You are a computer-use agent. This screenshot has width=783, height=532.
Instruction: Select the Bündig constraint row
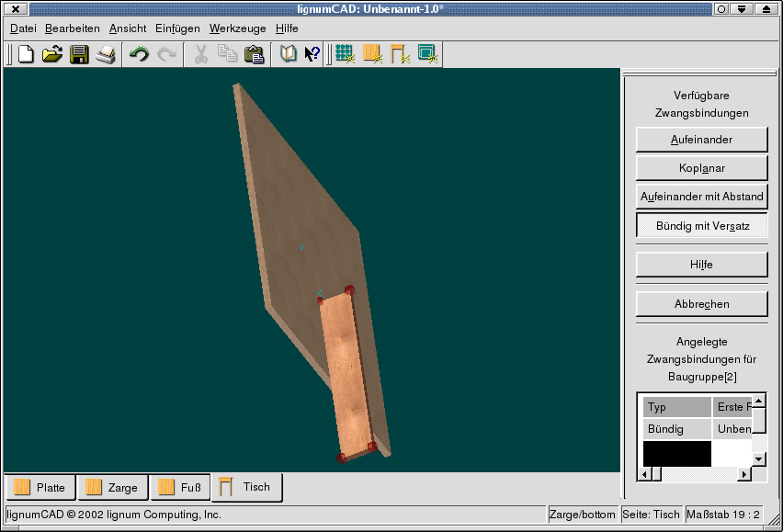pos(698,429)
